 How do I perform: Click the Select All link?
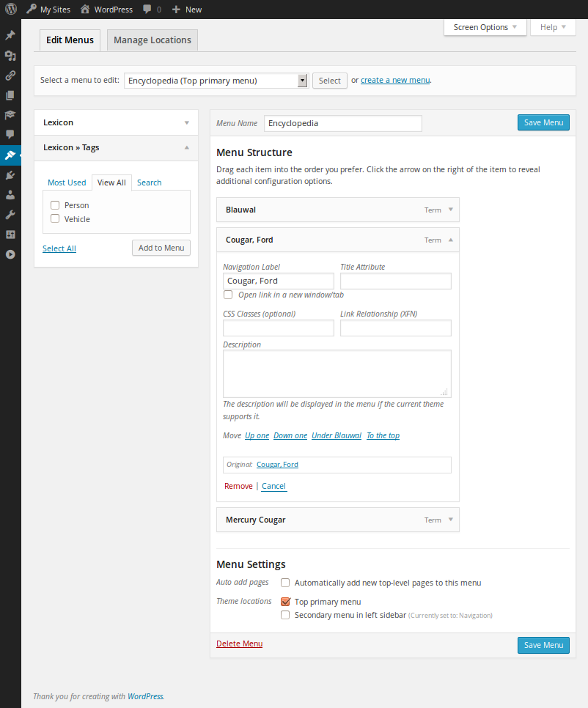(x=59, y=248)
